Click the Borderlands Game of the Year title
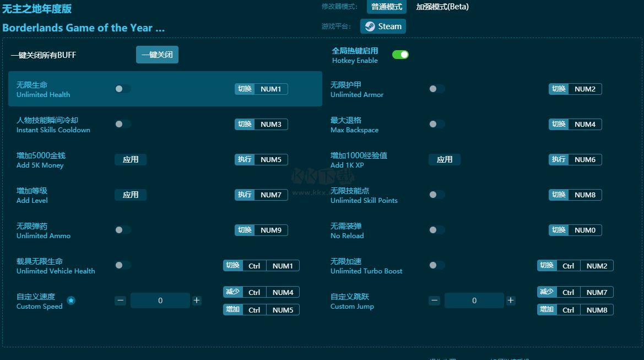Screen dimensions: 644x360 click(x=83, y=28)
